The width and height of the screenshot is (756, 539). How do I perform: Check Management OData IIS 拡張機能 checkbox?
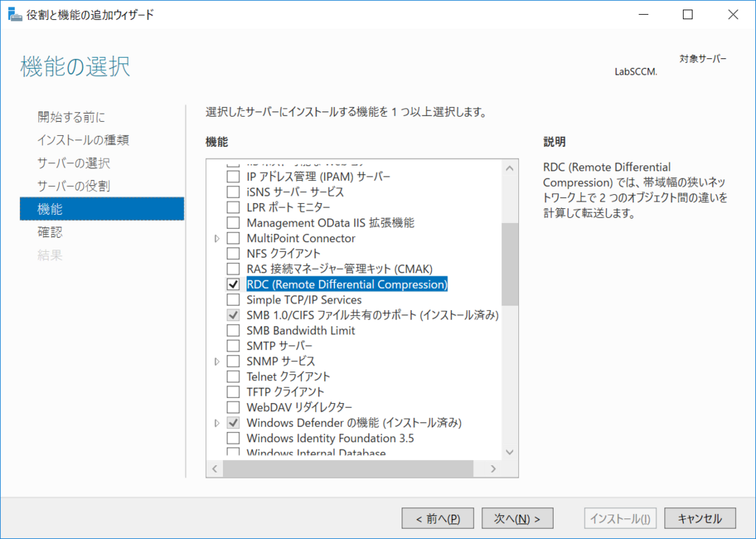pyautogui.click(x=233, y=223)
